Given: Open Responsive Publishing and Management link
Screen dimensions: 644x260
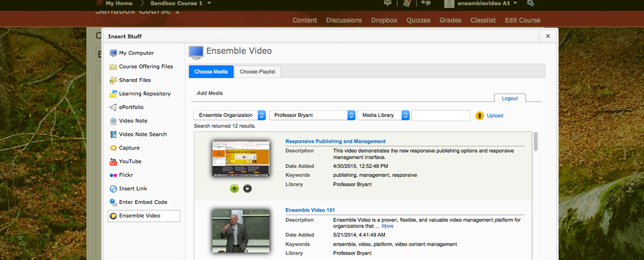Looking at the screenshot, I should pyautogui.click(x=335, y=141).
